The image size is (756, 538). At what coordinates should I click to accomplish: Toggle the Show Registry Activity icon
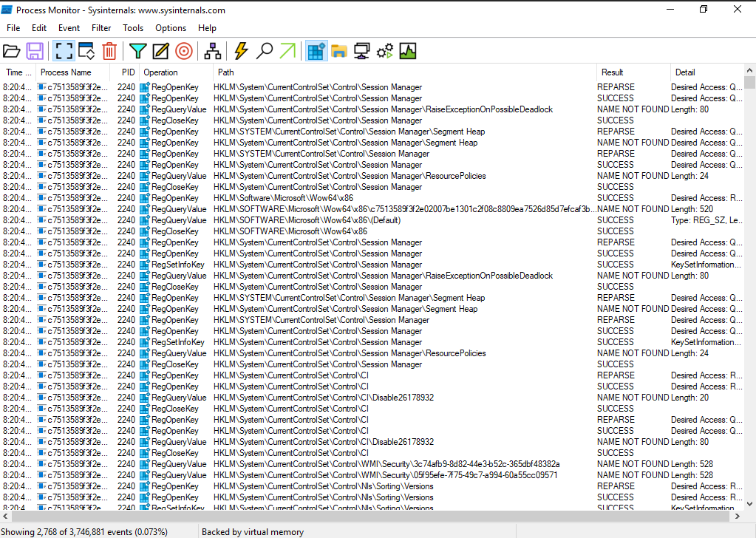tap(316, 51)
